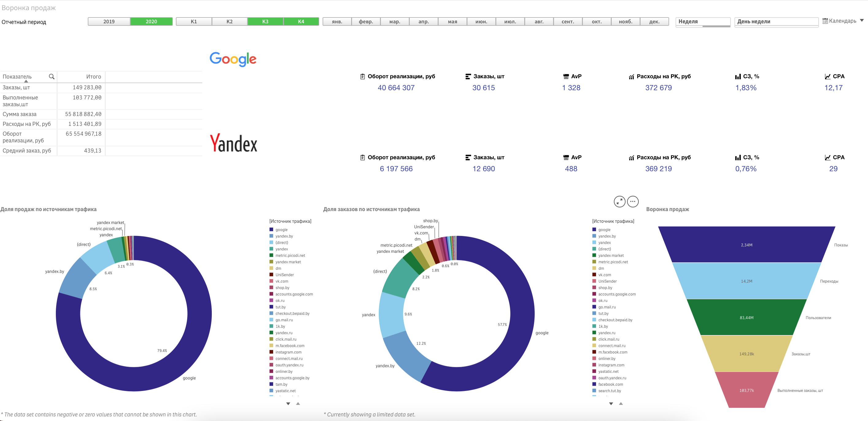868x421 pixels.
Task: Click the down arrow below traffic source legend
Action: coord(289,403)
